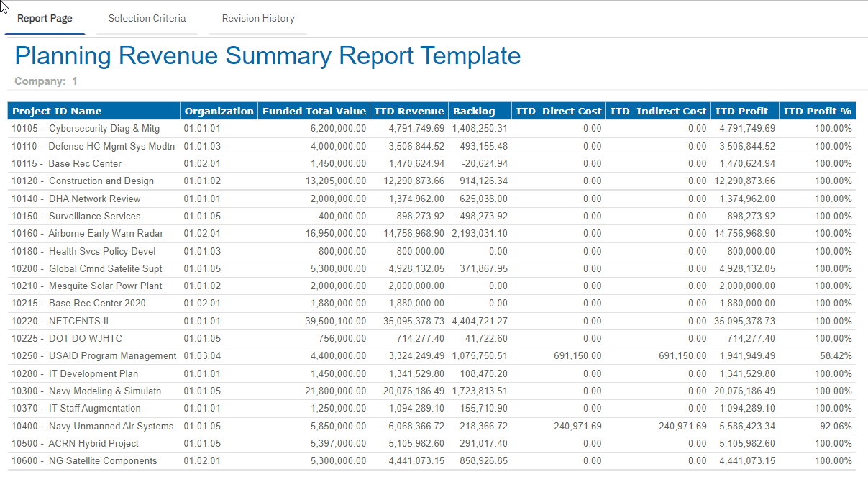This screenshot has width=868, height=500.
Task: Click the Organization column header
Action: tap(219, 111)
